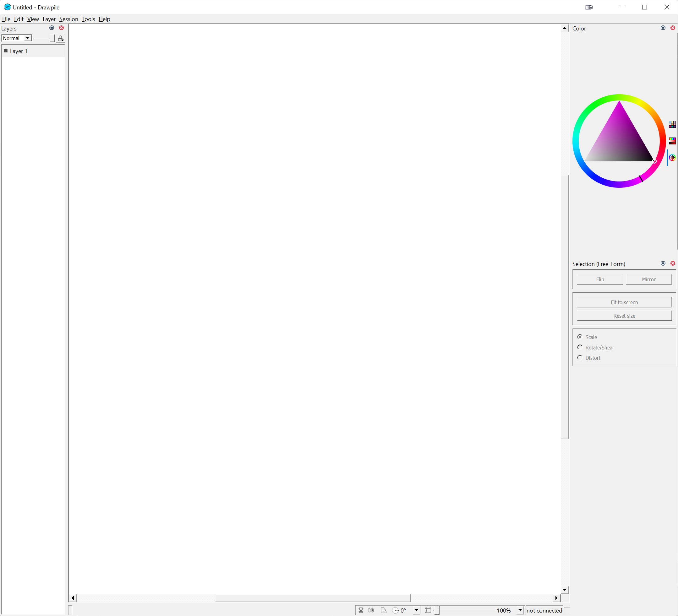The height and width of the screenshot is (616, 678).
Task: Open the Normal blend mode dropdown
Action: coord(28,38)
